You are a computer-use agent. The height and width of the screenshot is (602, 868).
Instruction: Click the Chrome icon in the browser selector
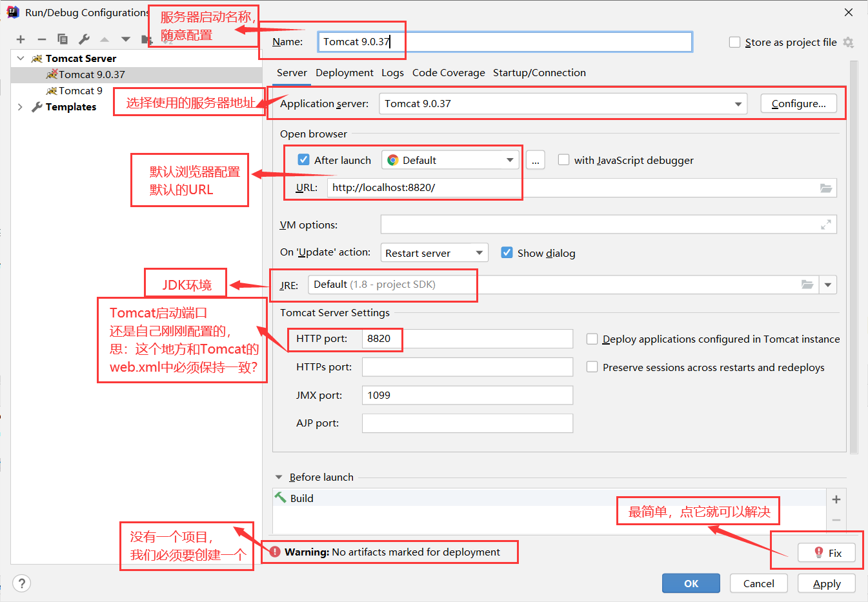392,161
